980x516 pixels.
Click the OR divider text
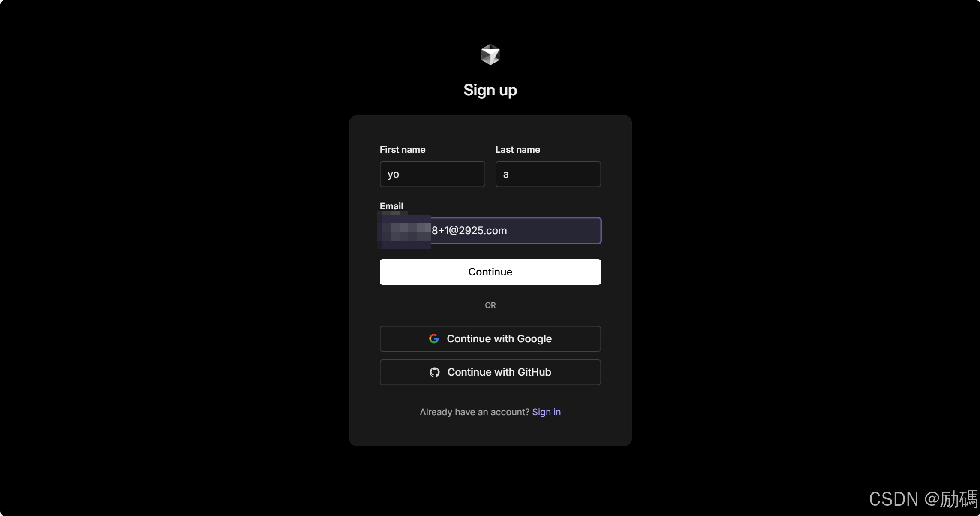pos(490,305)
